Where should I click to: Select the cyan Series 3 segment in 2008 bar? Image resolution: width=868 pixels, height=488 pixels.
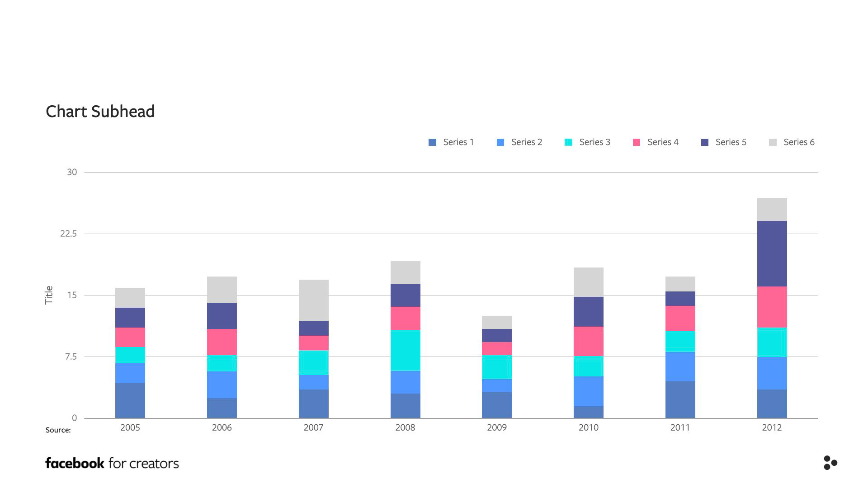tap(405, 350)
